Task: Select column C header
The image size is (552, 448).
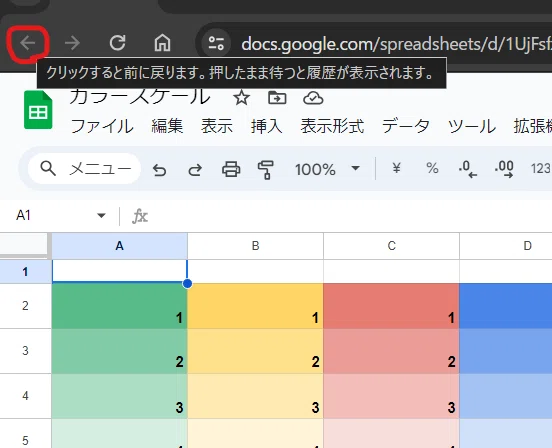Action: click(391, 246)
